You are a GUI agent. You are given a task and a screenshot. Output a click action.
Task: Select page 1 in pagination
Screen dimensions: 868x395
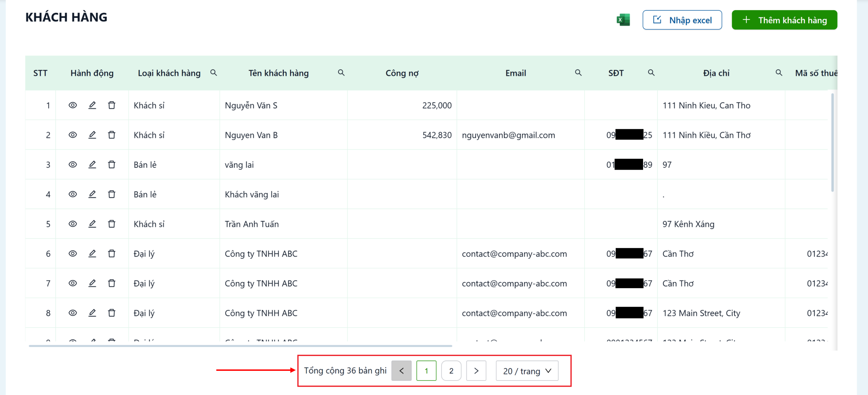click(x=426, y=371)
